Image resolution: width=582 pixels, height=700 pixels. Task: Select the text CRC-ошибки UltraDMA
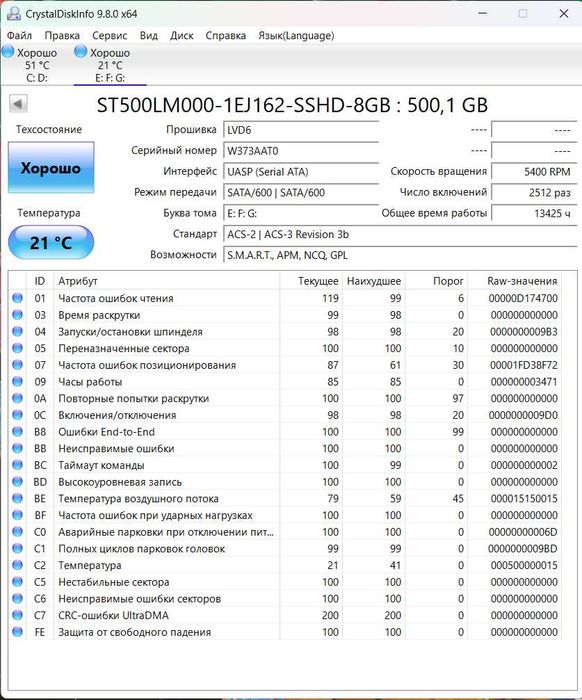click(x=113, y=616)
